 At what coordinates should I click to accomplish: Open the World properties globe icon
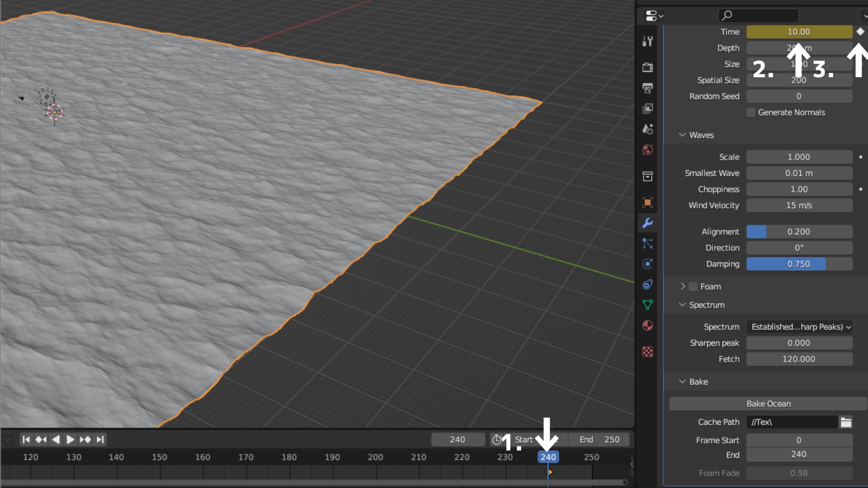coord(647,150)
